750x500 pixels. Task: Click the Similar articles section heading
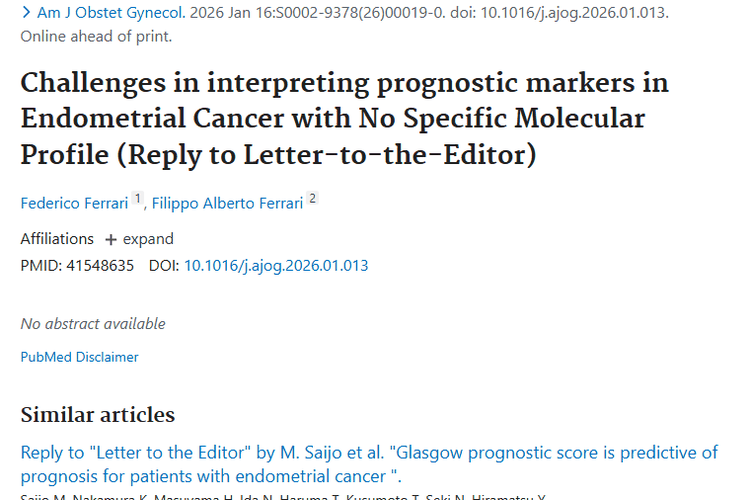coord(98,415)
